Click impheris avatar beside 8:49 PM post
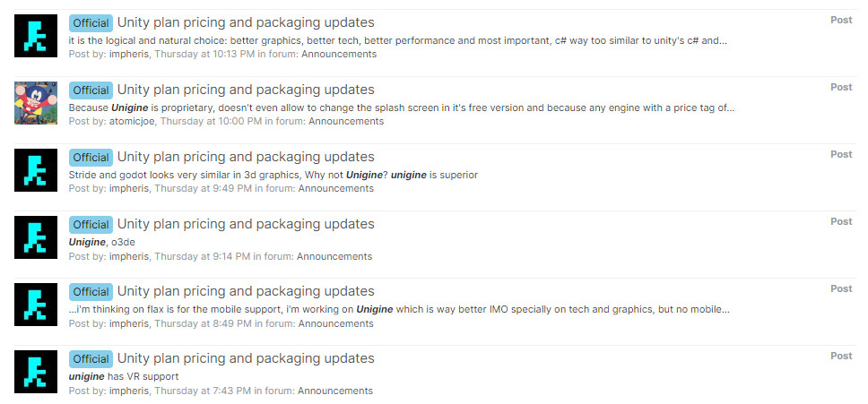The width and height of the screenshot is (868, 404). click(x=36, y=305)
